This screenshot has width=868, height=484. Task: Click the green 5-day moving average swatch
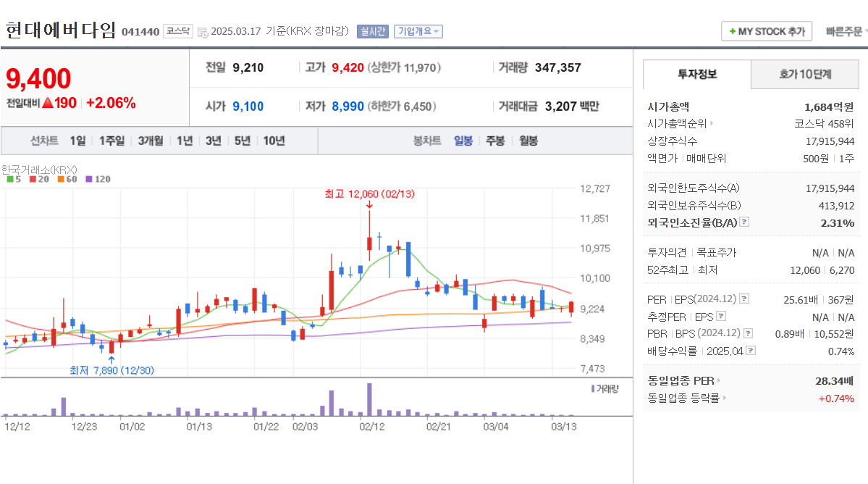click(x=10, y=179)
